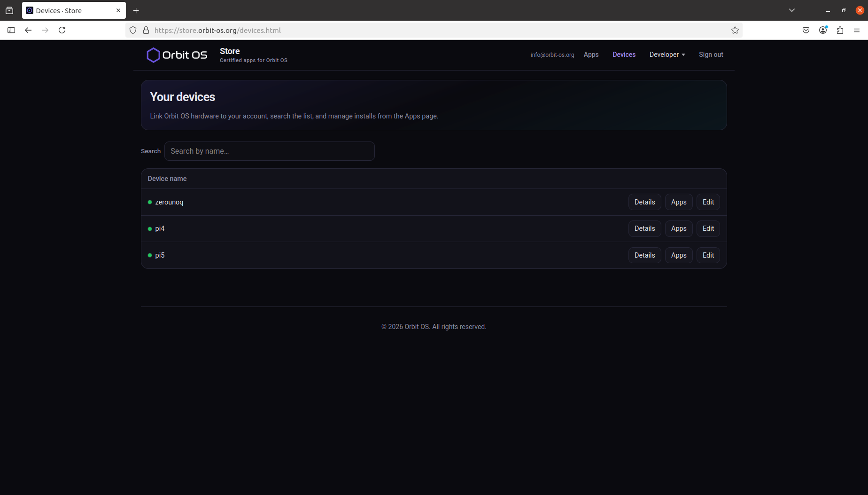Click Sign out link
868x495 pixels.
[711, 55]
